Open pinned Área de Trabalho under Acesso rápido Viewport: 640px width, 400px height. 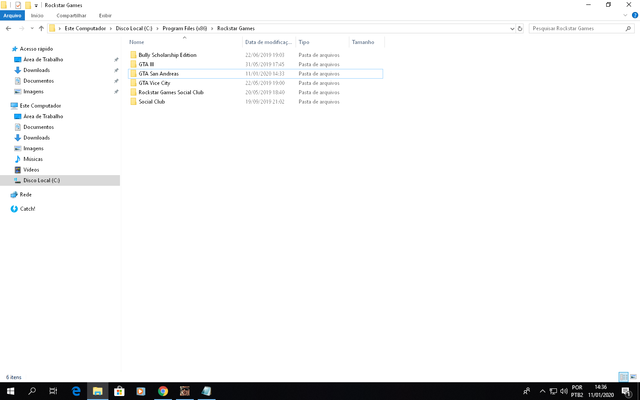43,59
